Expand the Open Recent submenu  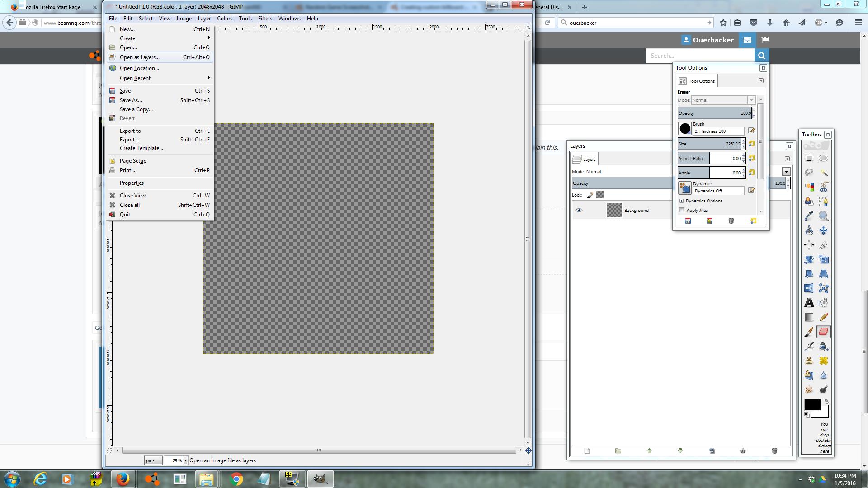(x=160, y=78)
